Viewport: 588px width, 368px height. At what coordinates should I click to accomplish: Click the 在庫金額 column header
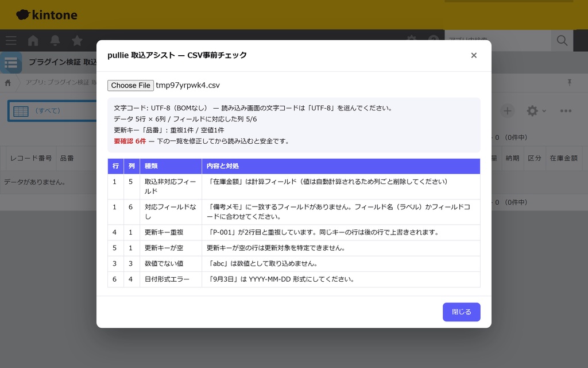coord(564,159)
